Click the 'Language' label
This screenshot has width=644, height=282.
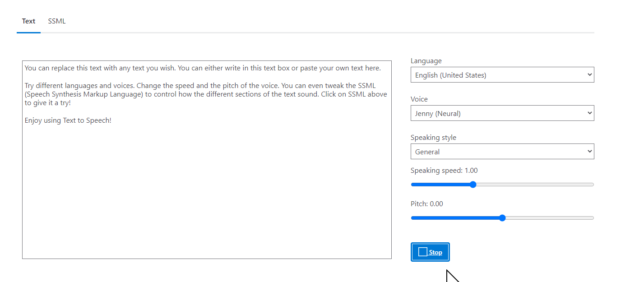[426, 61]
